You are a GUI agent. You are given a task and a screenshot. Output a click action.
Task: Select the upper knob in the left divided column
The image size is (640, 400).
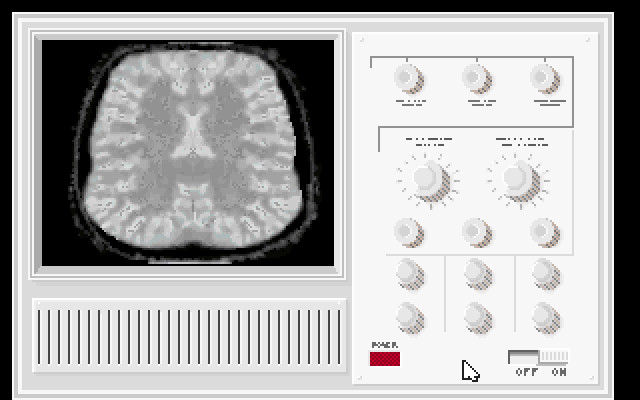pyautogui.click(x=408, y=273)
